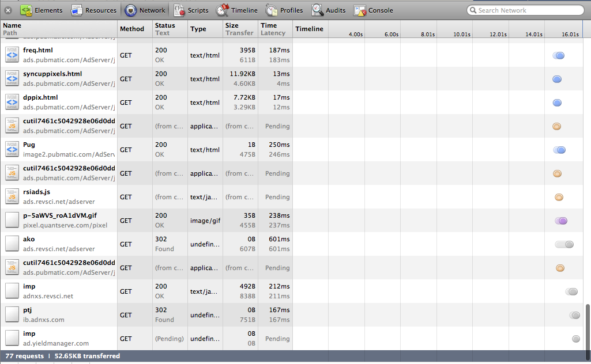Open the Timeline column header

pyautogui.click(x=311, y=29)
